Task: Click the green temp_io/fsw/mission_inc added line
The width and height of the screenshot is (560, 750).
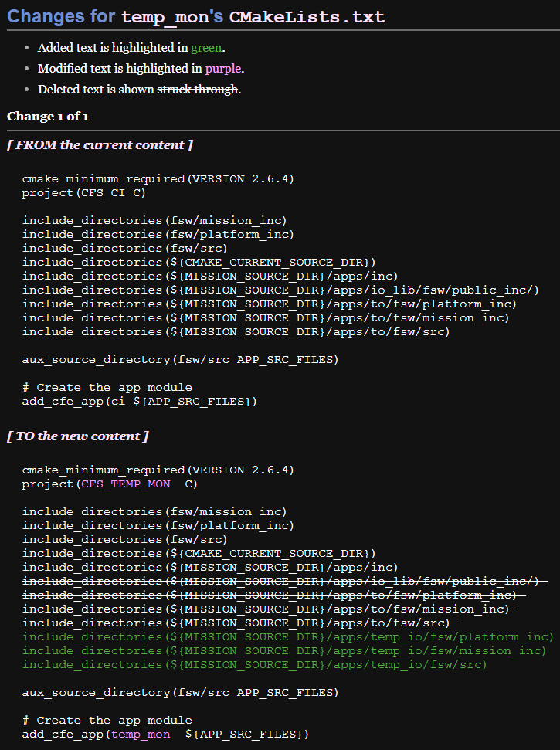Action: [x=283, y=651]
